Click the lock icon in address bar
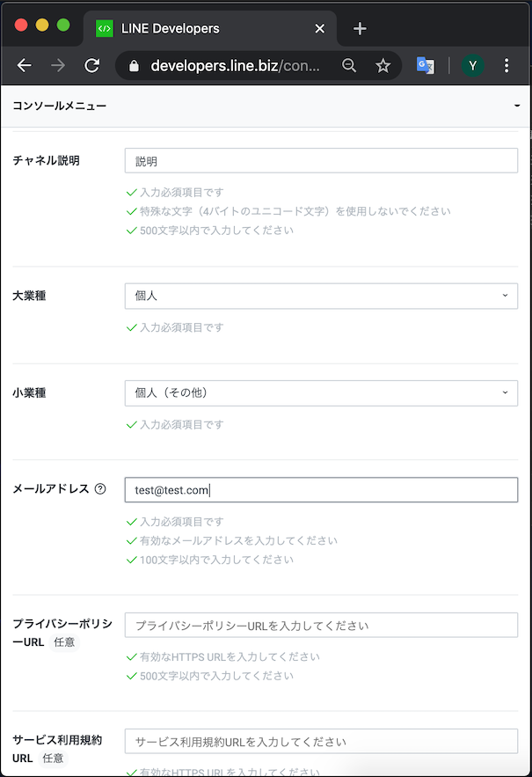532x777 pixels. (134, 66)
